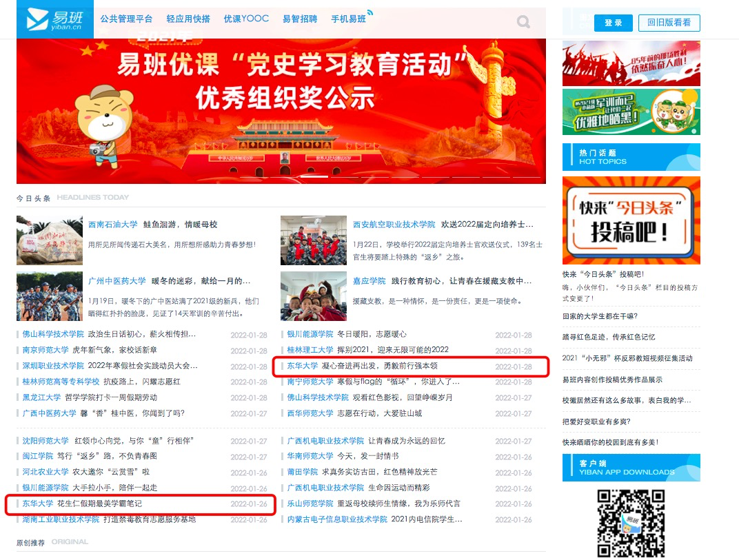Click the Yiban logo in the header
This screenshot has width=739, height=560.
(54, 20)
